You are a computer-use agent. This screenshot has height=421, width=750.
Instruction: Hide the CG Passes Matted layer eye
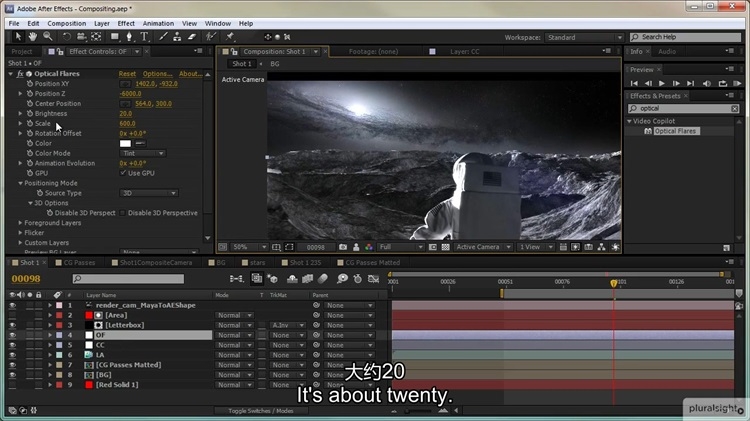pyautogui.click(x=12, y=365)
